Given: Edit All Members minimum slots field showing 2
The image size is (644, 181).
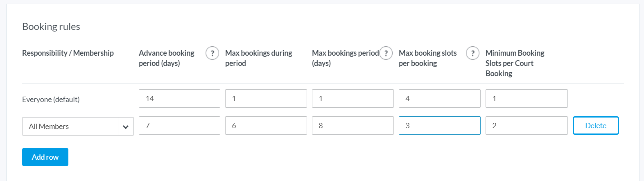Looking at the screenshot, I should pos(526,126).
